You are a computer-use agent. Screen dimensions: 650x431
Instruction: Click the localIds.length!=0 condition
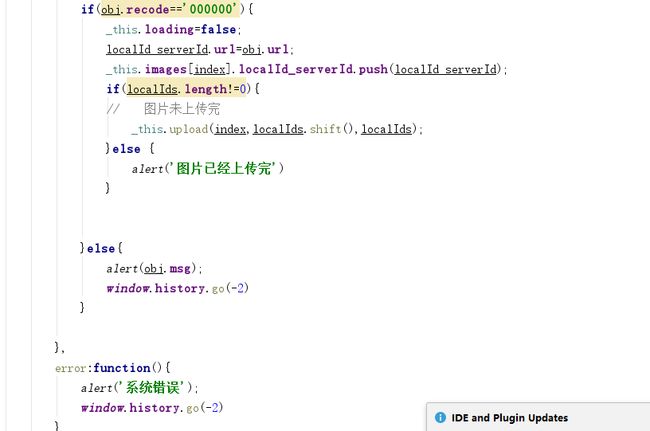187,89
